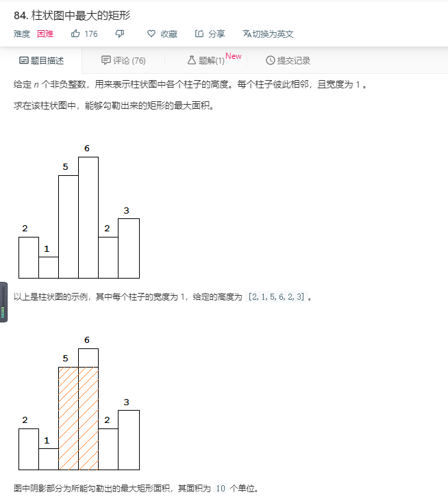Click the side drag handle on left edge
The width and height of the screenshot is (448, 501).
tap(3, 302)
